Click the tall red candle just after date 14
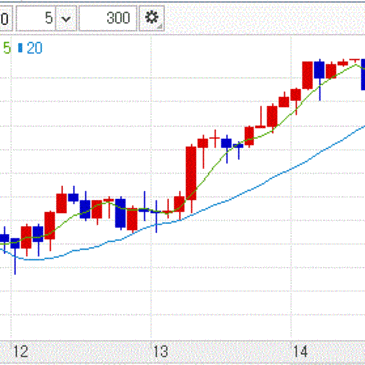 (307, 75)
